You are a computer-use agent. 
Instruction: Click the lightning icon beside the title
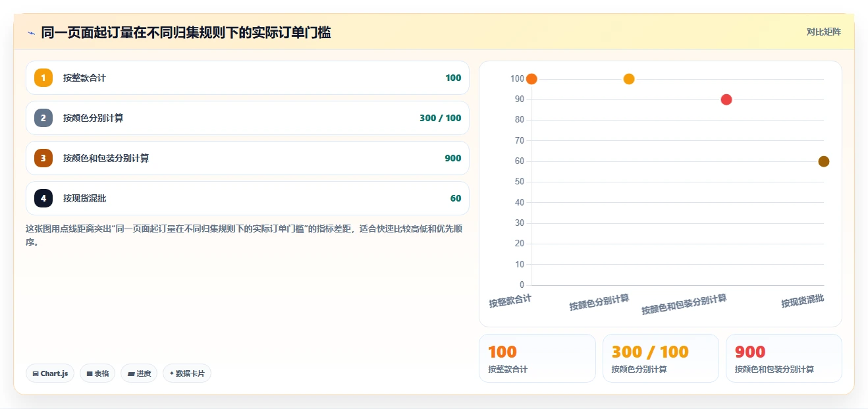(x=32, y=32)
